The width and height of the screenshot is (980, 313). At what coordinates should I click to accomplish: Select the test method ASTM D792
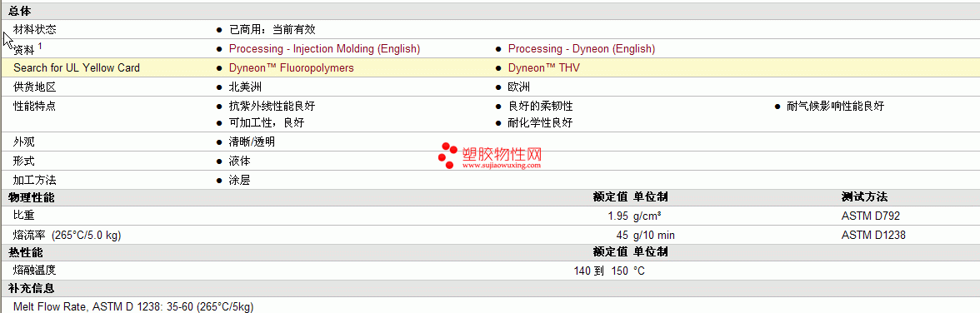(x=871, y=216)
